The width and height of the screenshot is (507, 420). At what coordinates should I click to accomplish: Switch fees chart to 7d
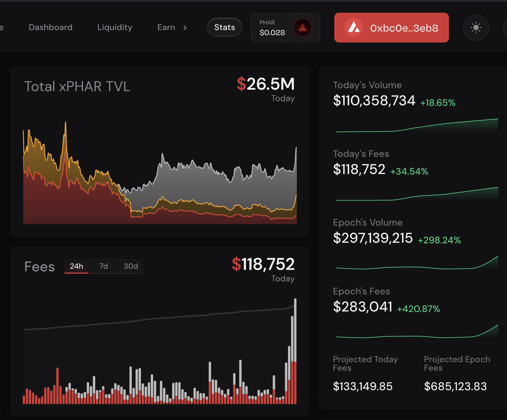coord(103,266)
